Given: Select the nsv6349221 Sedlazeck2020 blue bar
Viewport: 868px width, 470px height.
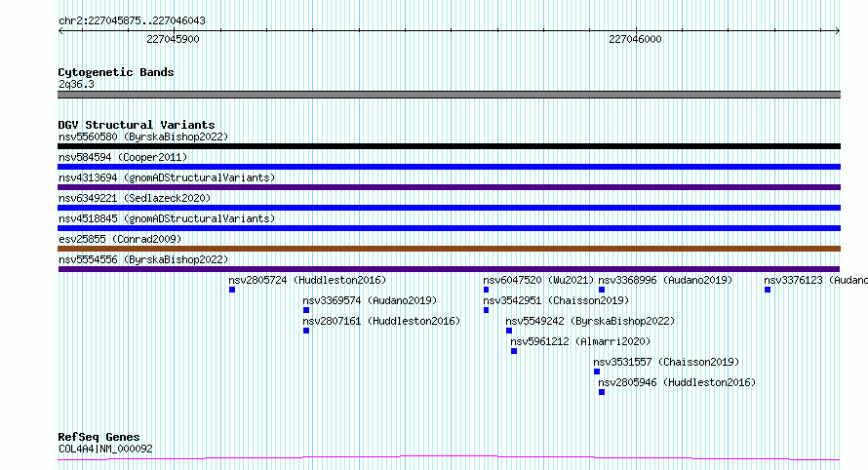Looking at the screenshot, I should (x=449, y=208).
